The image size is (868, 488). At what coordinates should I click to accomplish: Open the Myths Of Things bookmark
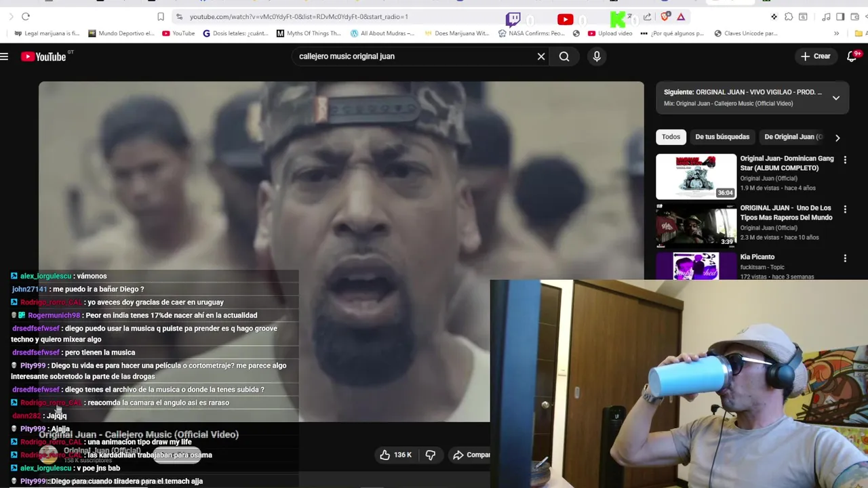(309, 33)
